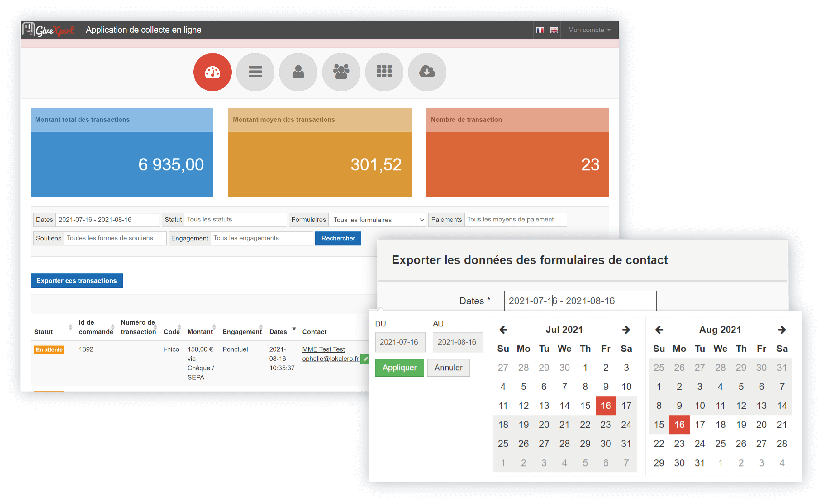Open the grid apps round icon

(384, 72)
